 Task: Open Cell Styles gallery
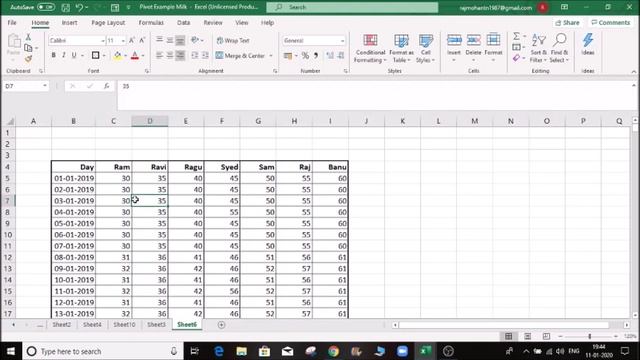[425, 49]
